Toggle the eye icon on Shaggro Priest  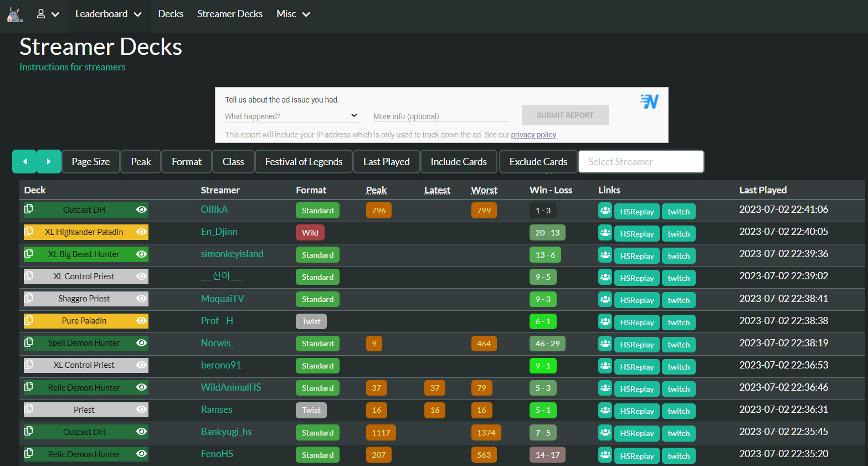point(141,299)
